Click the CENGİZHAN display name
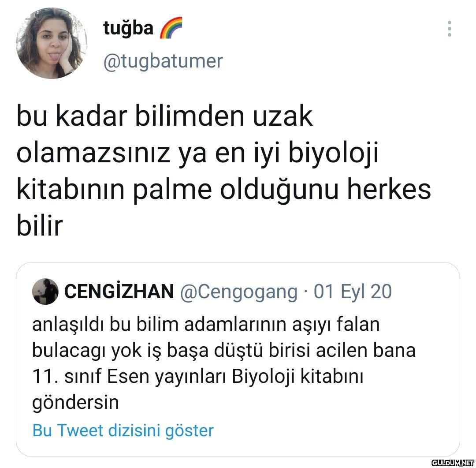 [119, 291]
